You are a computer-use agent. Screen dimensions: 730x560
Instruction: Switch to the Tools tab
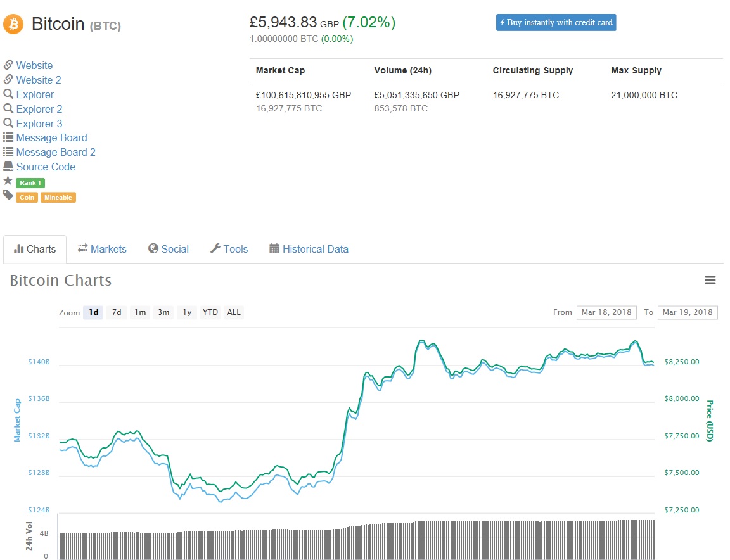tap(229, 249)
